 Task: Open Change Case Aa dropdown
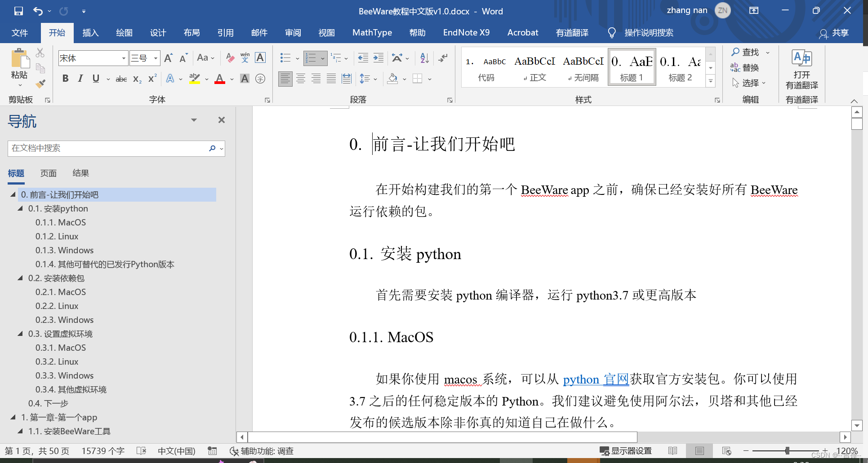pyautogui.click(x=206, y=58)
